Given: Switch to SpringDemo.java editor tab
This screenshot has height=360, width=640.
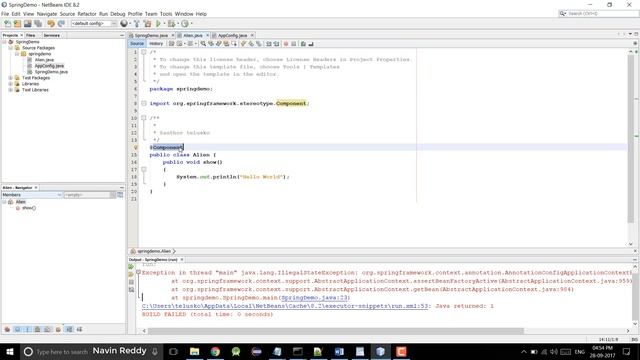Looking at the screenshot, I should pos(151,36).
